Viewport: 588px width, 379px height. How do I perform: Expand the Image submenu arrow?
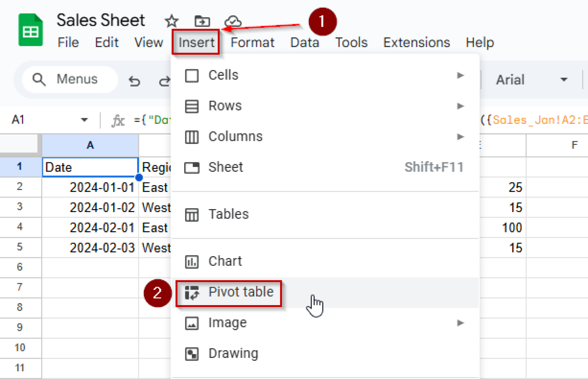pos(460,323)
